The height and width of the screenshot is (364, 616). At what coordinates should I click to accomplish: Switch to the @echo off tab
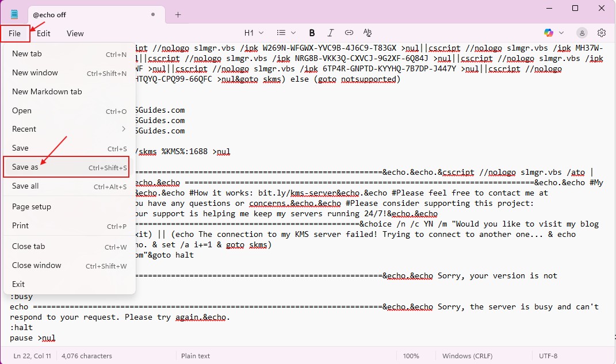(x=86, y=14)
